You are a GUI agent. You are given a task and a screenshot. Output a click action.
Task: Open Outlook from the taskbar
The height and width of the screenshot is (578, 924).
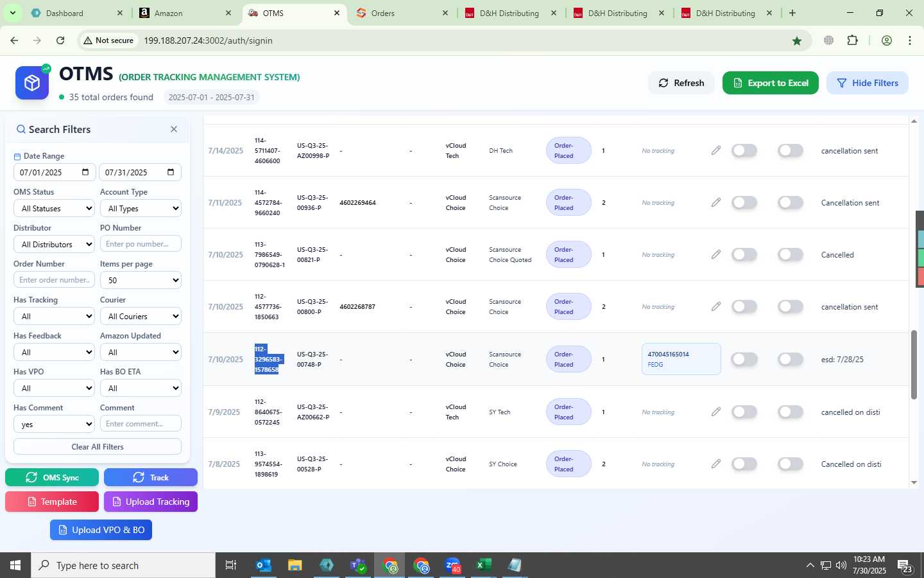click(x=264, y=565)
